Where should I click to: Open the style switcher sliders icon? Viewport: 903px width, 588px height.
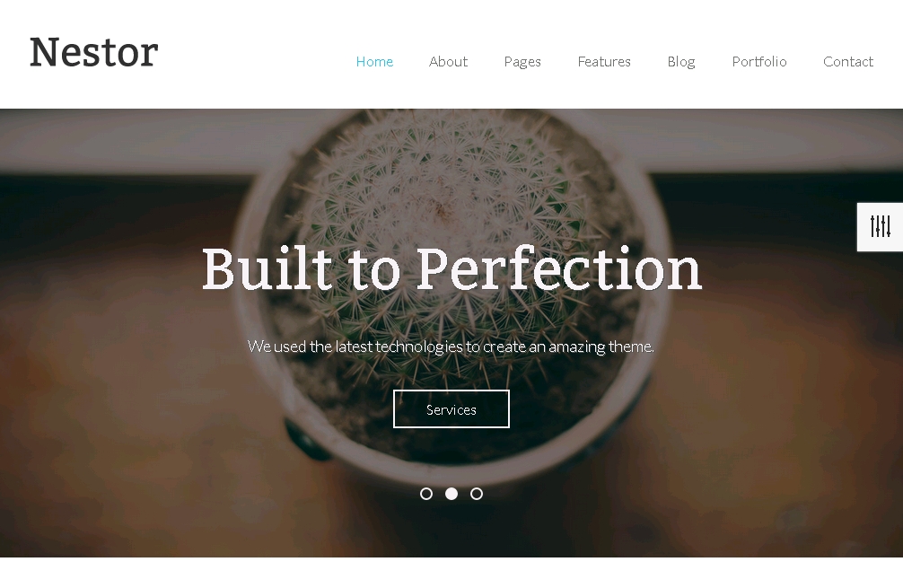pos(880,226)
